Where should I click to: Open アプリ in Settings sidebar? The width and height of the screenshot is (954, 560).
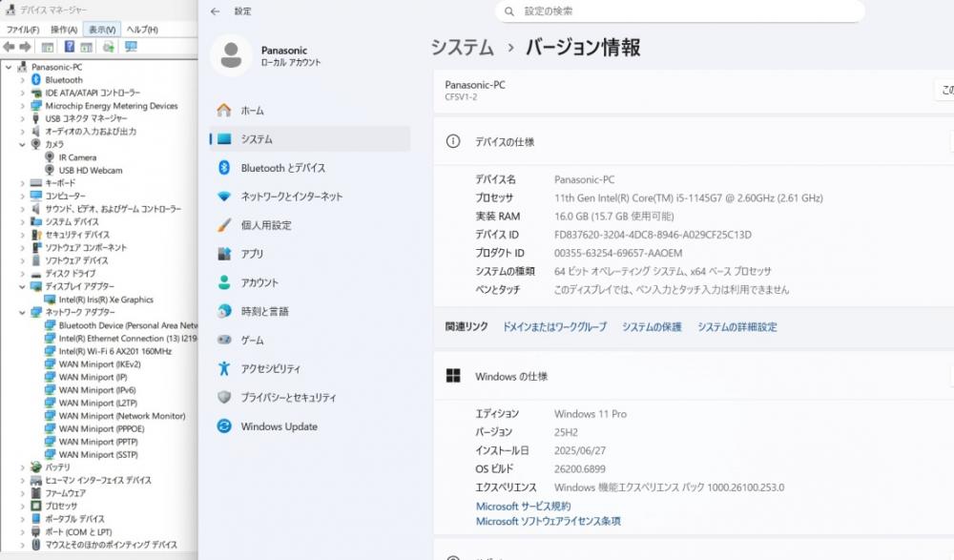[x=310, y=254]
